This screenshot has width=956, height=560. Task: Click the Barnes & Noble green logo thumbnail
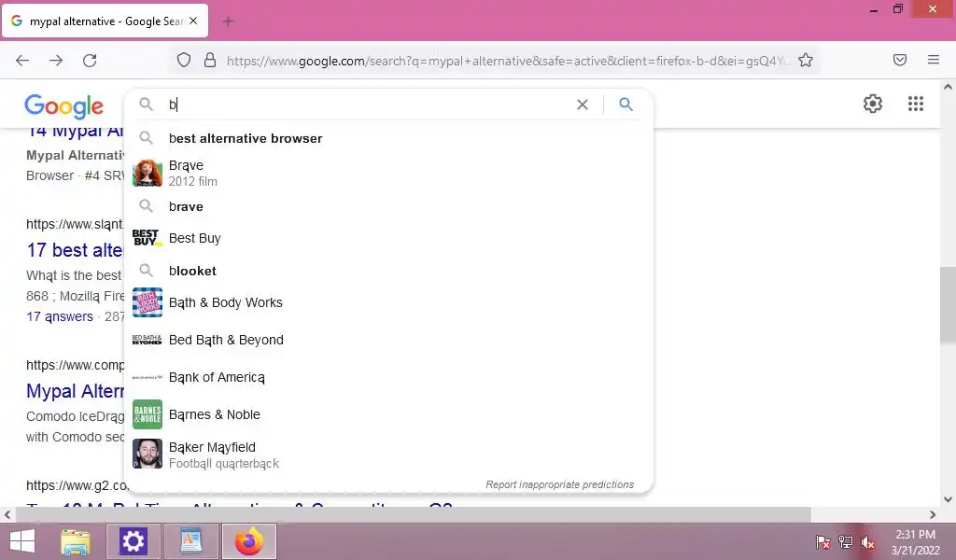coord(147,414)
